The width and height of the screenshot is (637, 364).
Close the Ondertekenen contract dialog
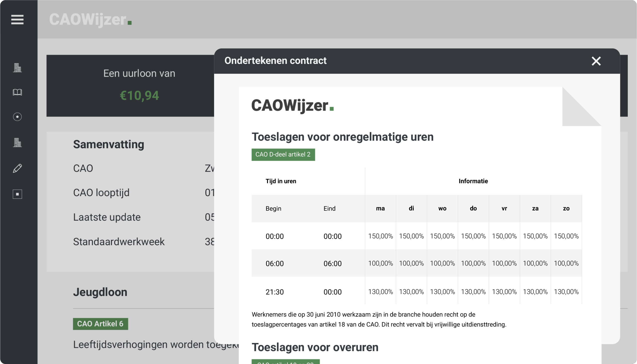click(596, 61)
